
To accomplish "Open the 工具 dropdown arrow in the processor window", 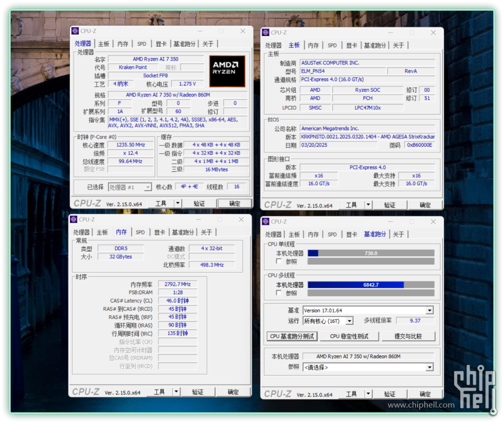I will click(x=177, y=204).
